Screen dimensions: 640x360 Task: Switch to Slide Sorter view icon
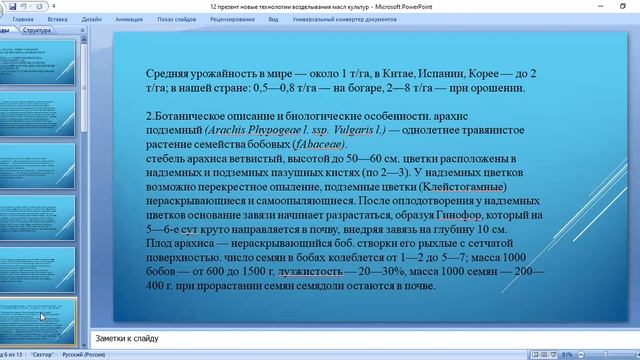544,355
